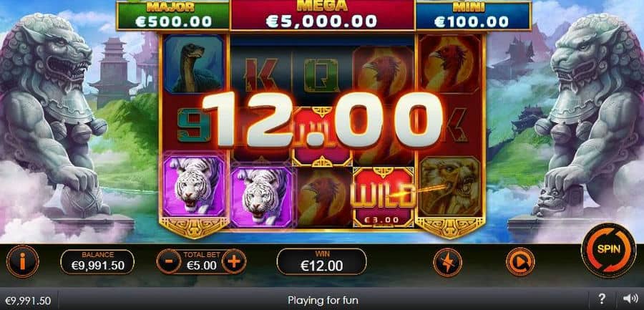Screen dimensions: 644x310
Task: Click the turtle symbol at top left reel
Action: coord(194,64)
